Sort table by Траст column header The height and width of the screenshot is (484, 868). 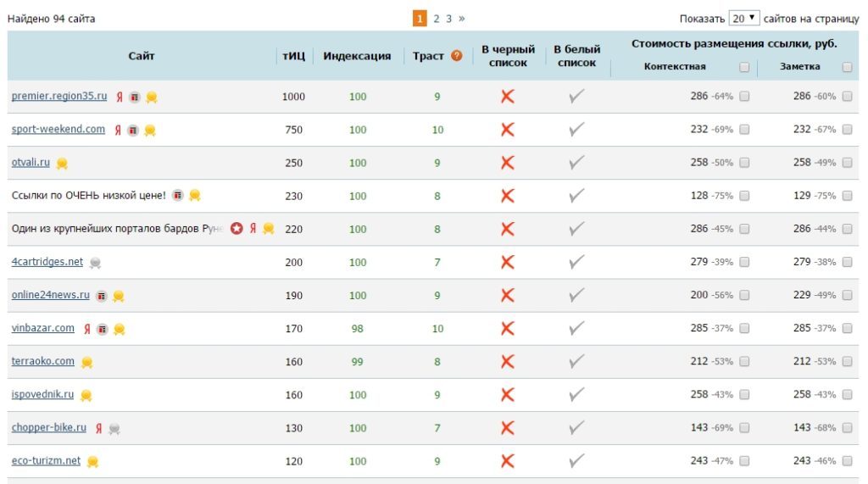pos(428,56)
